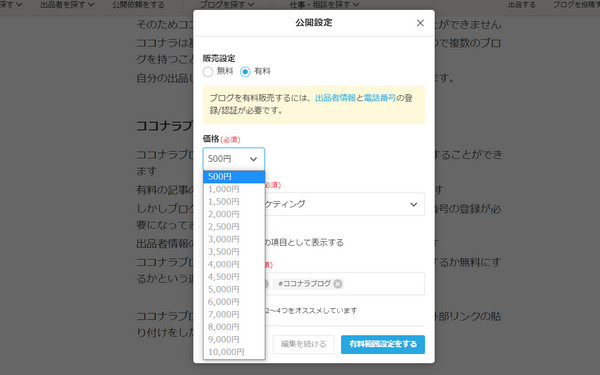Close the 公開設定 dialog with X

click(420, 23)
